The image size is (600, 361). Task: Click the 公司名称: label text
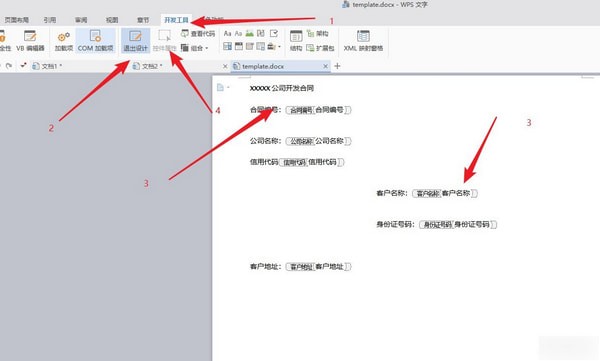click(266, 141)
